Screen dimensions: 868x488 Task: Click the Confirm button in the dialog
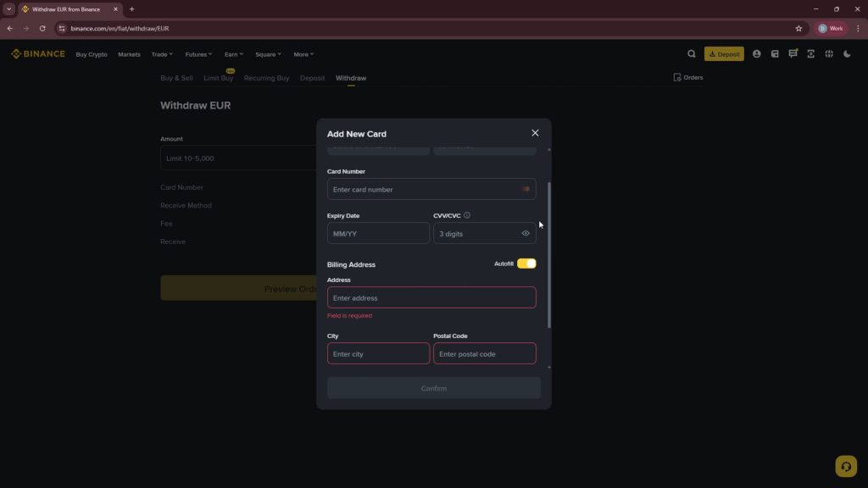(433, 388)
